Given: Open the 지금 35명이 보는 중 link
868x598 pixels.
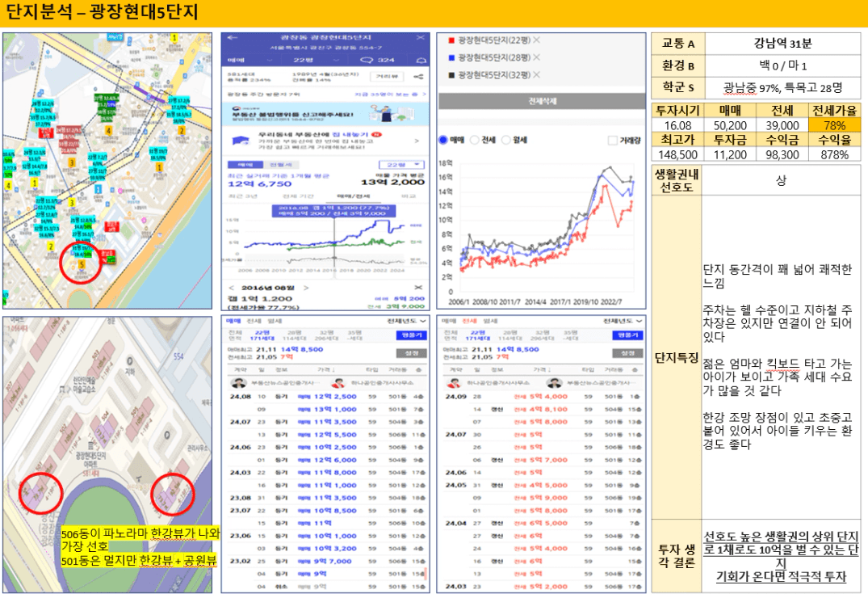Looking at the screenshot, I should (390, 95).
